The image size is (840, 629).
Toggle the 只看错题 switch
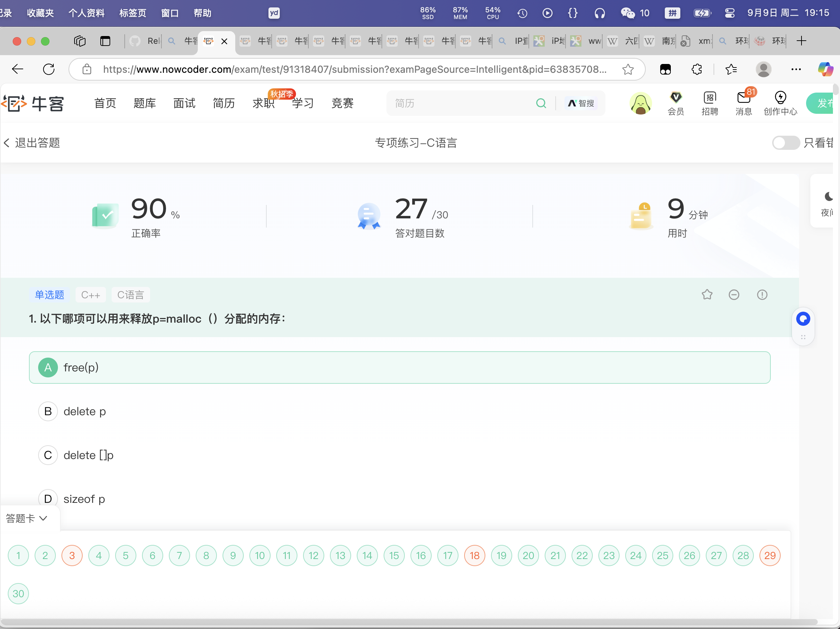point(786,143)
